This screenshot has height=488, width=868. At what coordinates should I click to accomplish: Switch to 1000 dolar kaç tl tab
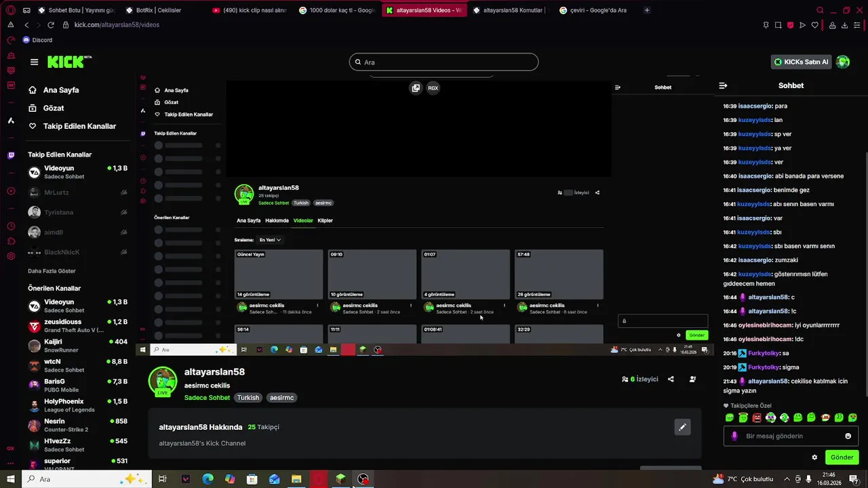point(337,10)
